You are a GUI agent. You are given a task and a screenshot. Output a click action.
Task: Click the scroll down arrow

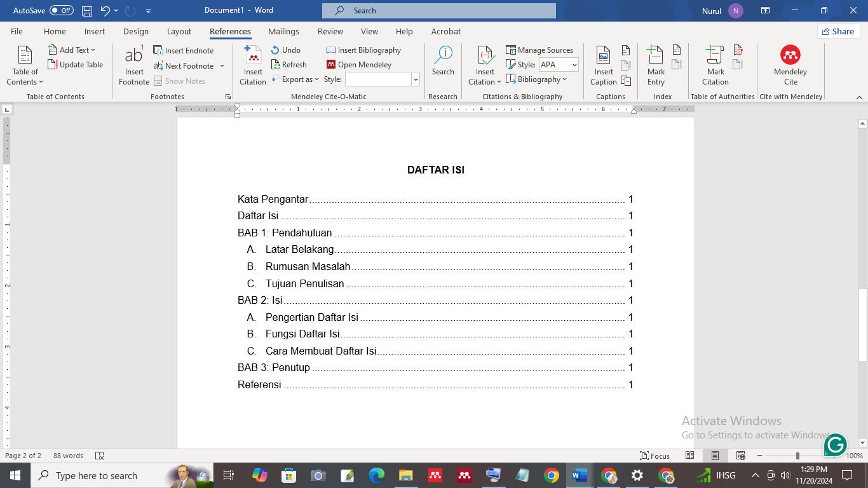pos(862,442)
